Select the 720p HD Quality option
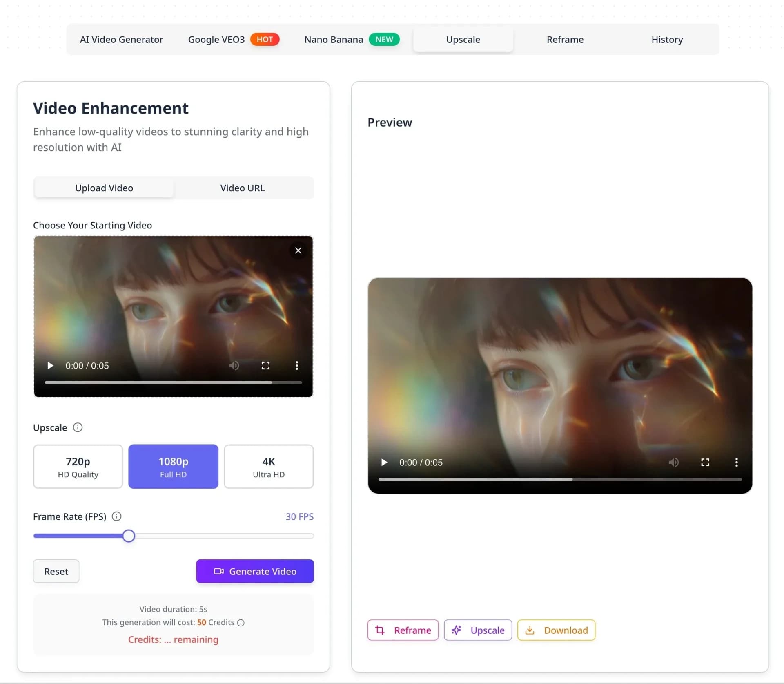The image size is (784, 684). pyautogui.click(x=78, y=467)
